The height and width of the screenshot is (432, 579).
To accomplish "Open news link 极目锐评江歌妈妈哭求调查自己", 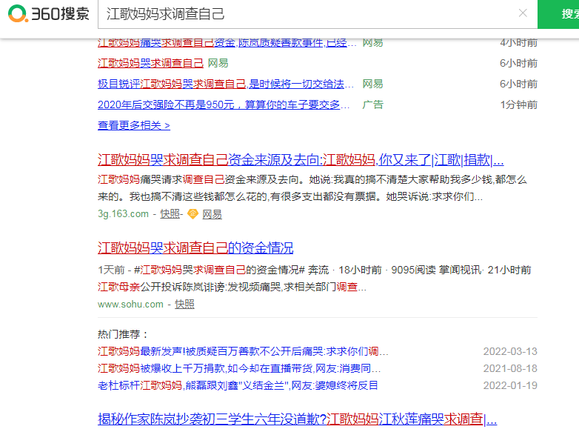I will [225, 84].
